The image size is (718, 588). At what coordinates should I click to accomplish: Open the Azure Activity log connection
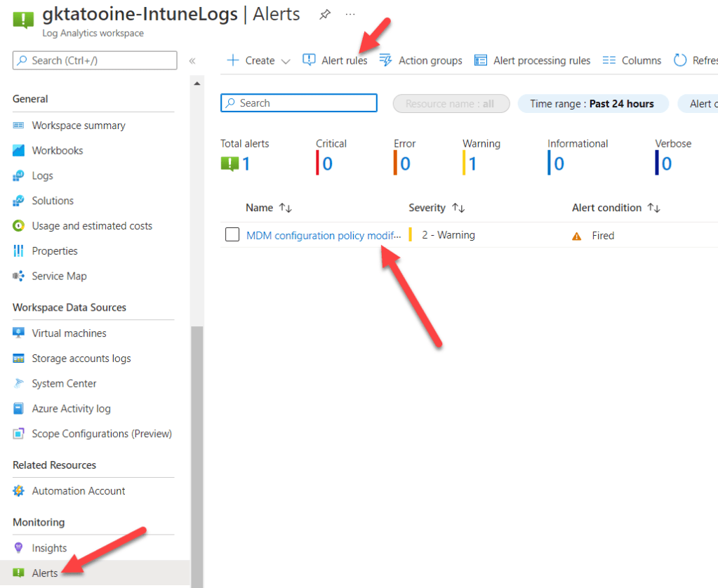[x=74, y=408]
